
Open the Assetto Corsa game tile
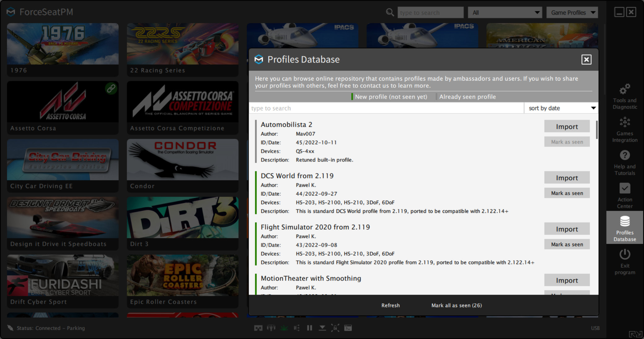(x=63, y=108)
